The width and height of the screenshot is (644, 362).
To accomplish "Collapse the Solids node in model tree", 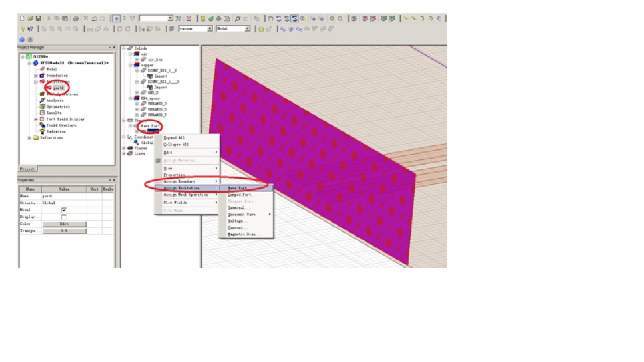I will point(124,48).
